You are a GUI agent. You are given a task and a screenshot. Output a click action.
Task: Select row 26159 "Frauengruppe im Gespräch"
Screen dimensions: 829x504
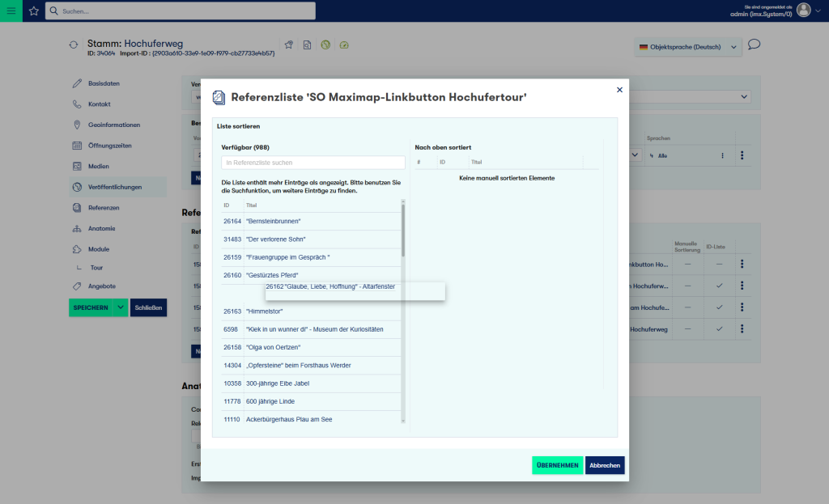pyautogui.click(x=311, y=257)
